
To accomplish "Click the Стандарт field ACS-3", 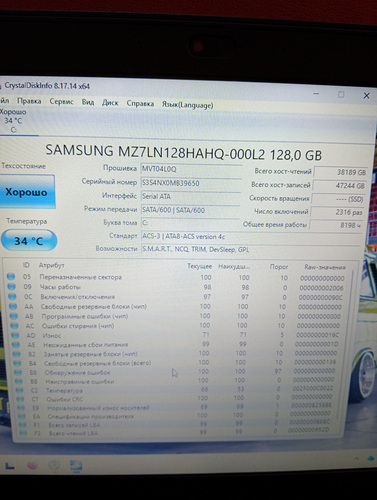I will point(251,236).
